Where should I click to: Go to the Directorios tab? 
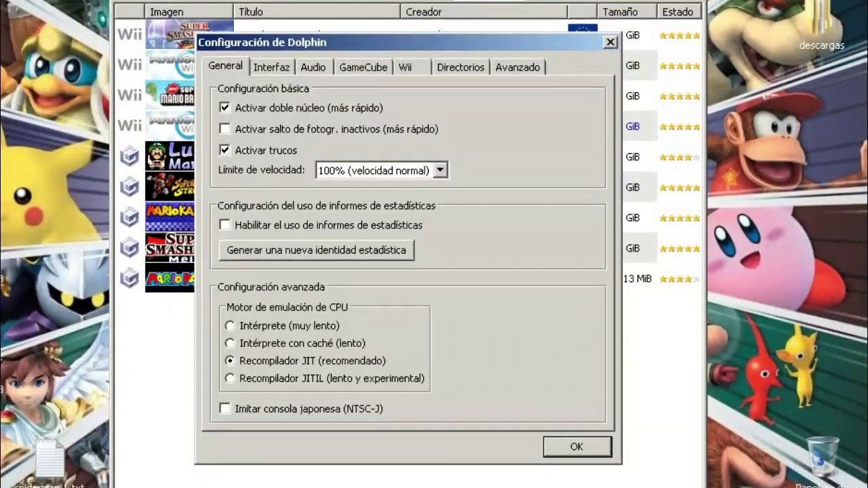click(460, 67)
